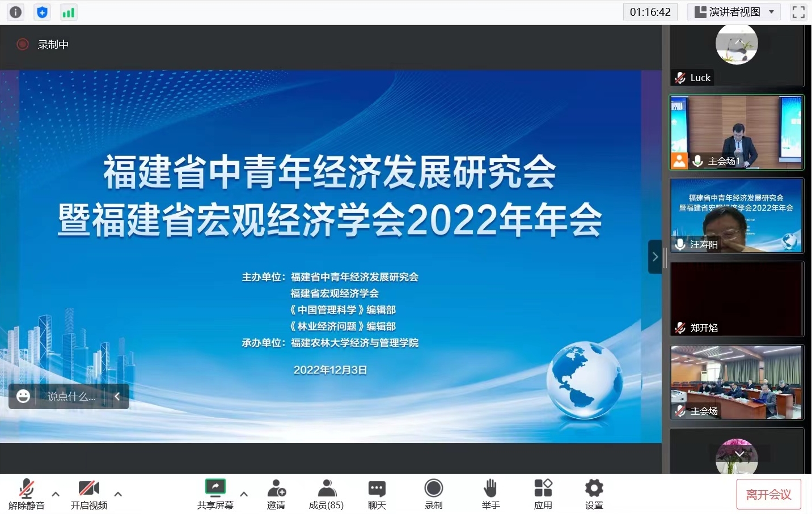
Task: Click the blue security shield icon
Action: (42, 12)
